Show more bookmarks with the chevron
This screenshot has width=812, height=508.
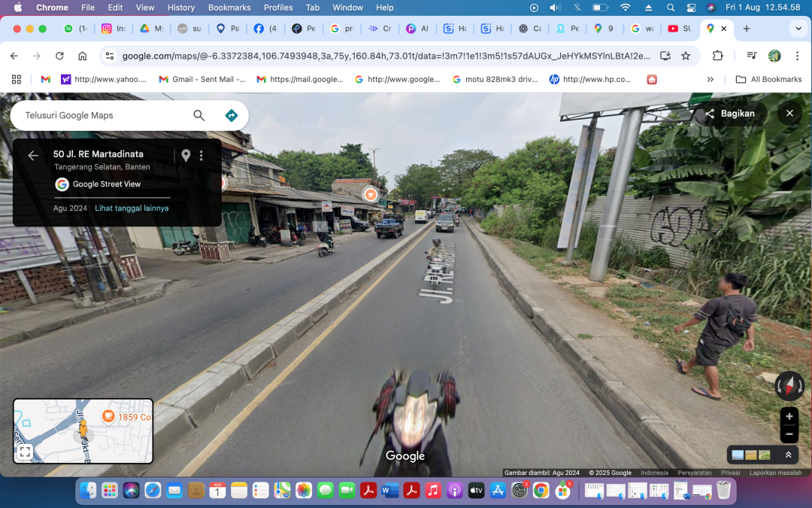[710, 79]
